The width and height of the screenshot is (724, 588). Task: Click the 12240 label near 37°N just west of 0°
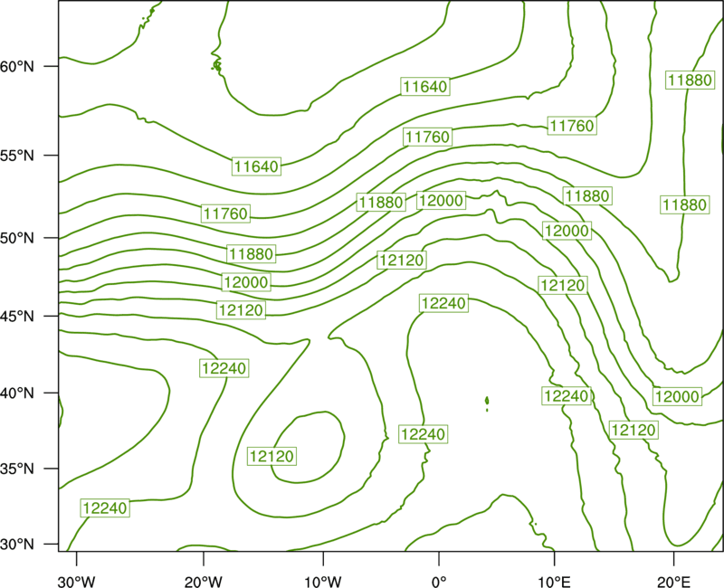click(424, 434)
